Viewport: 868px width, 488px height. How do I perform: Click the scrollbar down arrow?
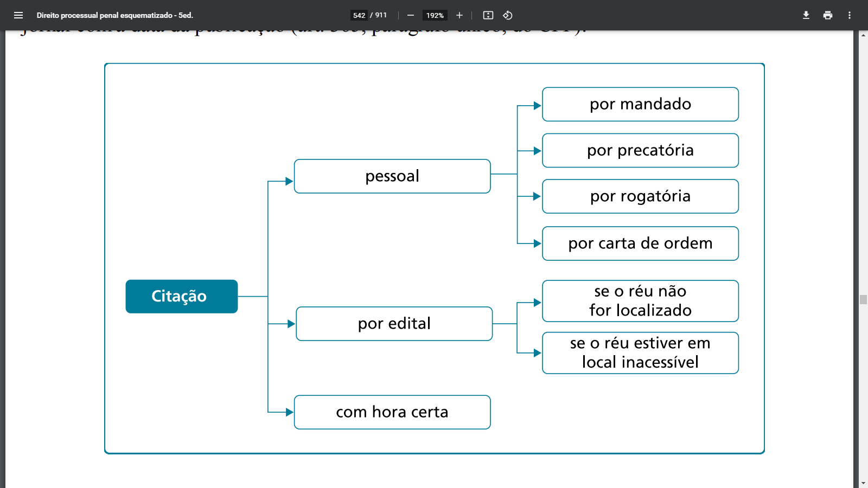coord(863,483)
